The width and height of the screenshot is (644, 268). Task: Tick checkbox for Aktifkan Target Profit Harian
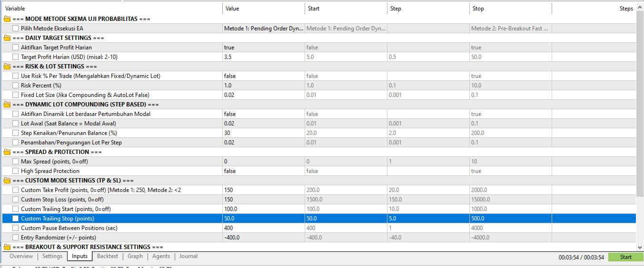coord(16,48)
